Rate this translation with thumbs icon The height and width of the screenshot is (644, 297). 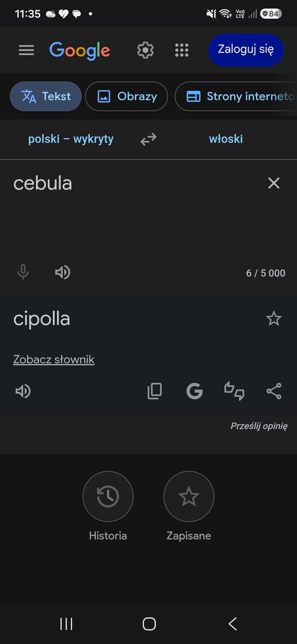point(234,391)
